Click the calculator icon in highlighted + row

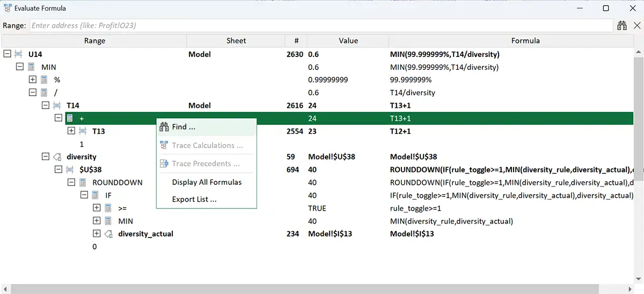coord(70,118)
